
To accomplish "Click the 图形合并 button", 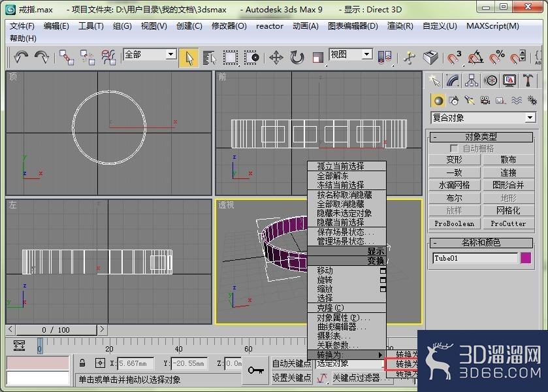I will point(509,186).
